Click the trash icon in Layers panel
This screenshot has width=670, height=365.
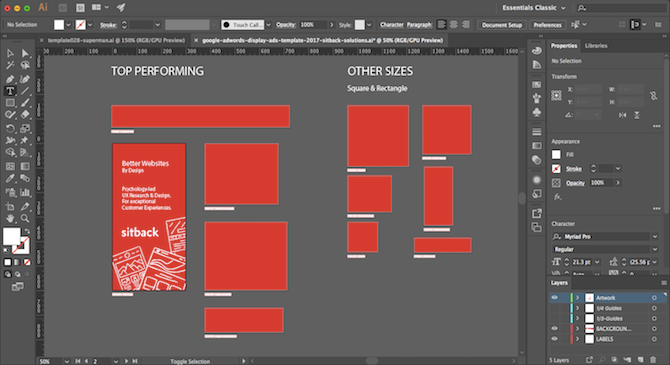click(653, 360)
